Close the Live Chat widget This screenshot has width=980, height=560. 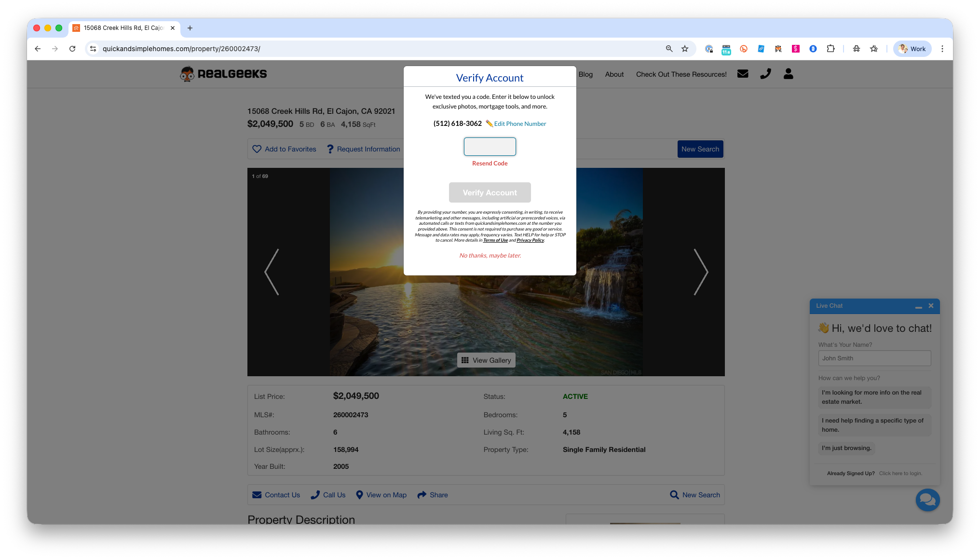931,306
